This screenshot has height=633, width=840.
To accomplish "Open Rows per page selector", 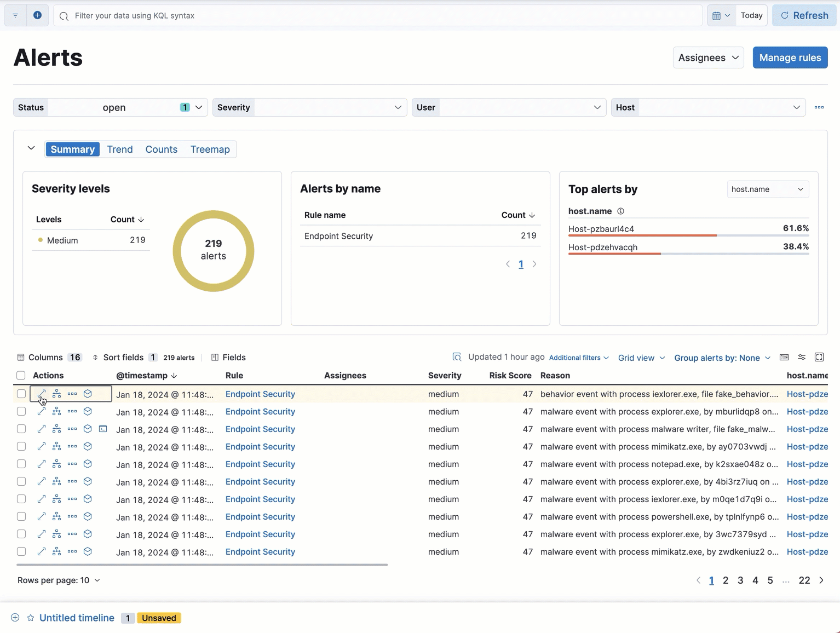I will (59, 580).
